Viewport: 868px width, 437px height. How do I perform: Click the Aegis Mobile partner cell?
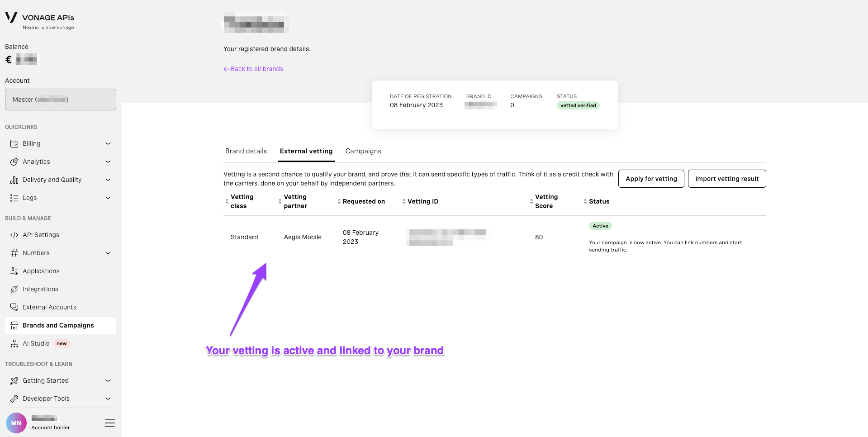[303, 237]
